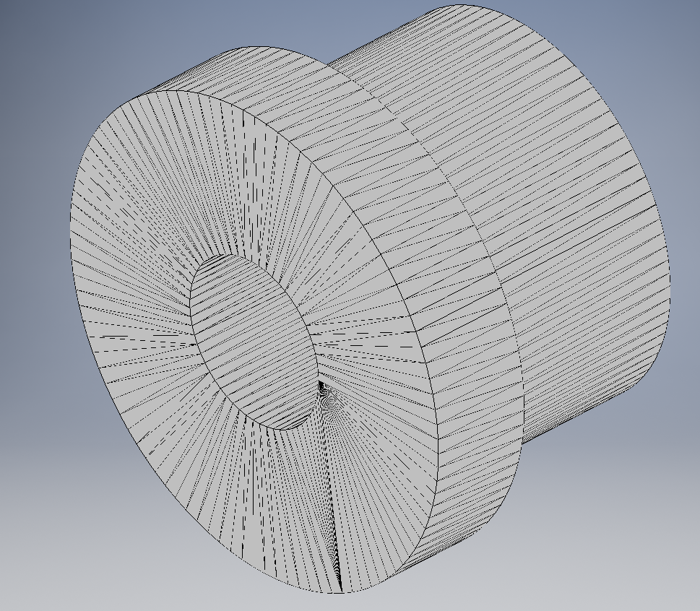The width and height of the screenshot is (700, 611).
Task: Select the front annular face left of the hole
Action: [x=130, y=303]
